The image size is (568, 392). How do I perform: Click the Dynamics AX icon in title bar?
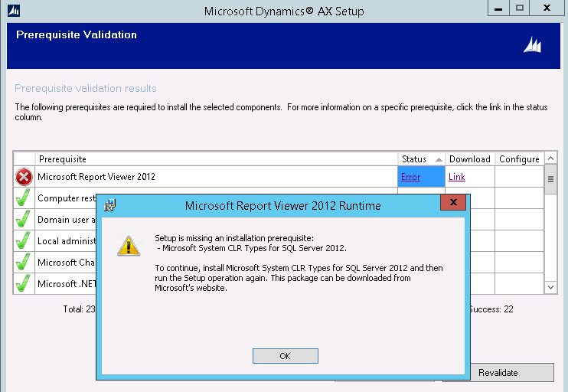coord(14,11)
